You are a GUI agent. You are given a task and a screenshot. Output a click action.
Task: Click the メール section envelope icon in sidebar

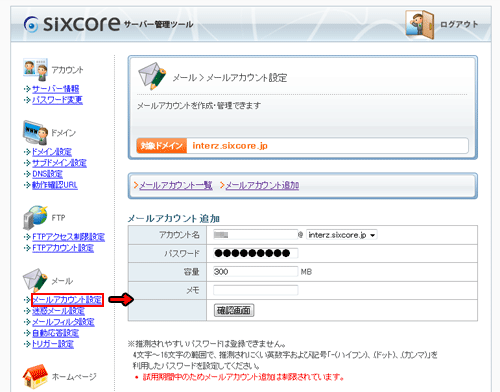[x=35, y=280]
